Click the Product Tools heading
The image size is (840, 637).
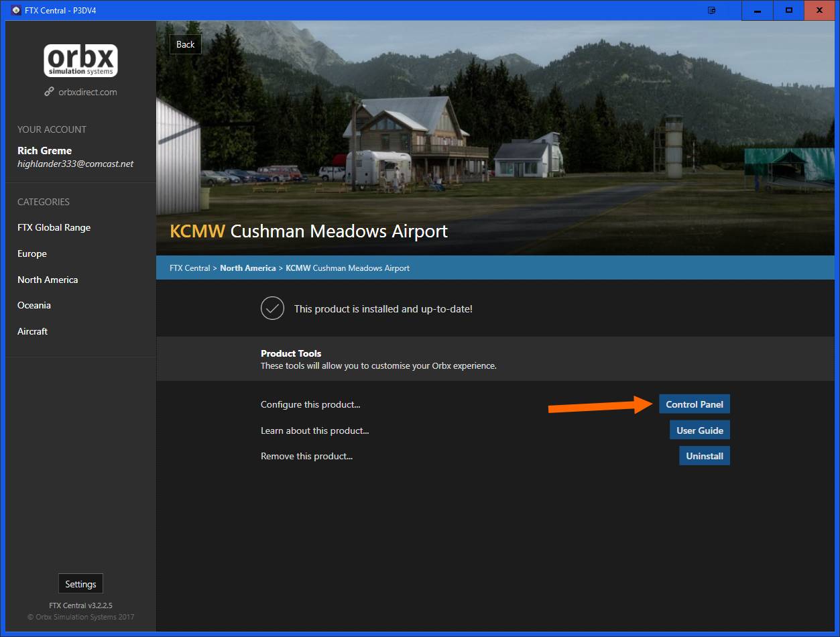click(291, 353)
